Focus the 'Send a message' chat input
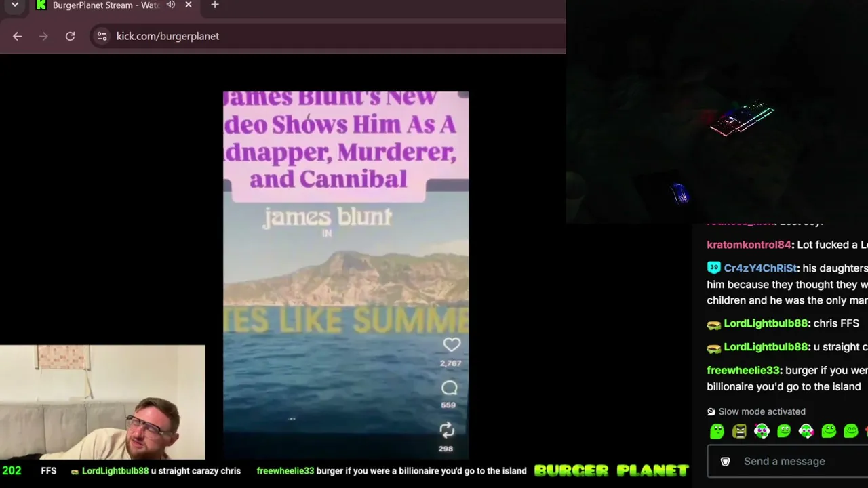Screen dimensions: 868x488 pyautogui.click(x=788, y=462)
